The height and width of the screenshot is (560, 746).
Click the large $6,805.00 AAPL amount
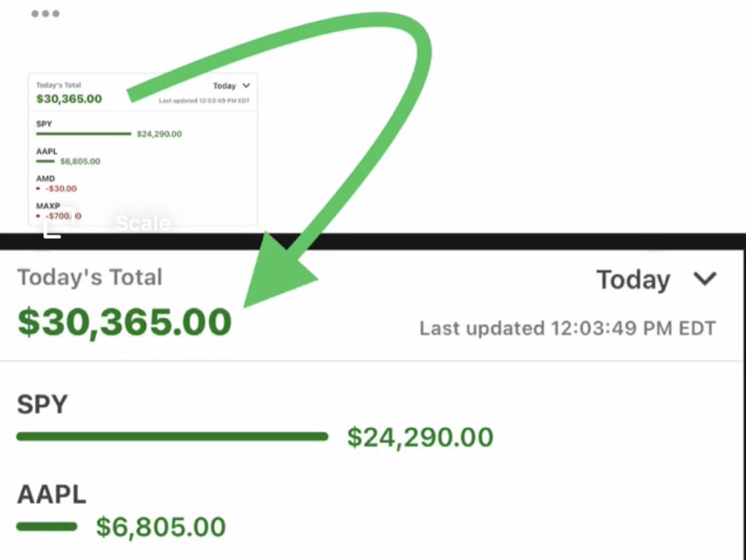161,527
